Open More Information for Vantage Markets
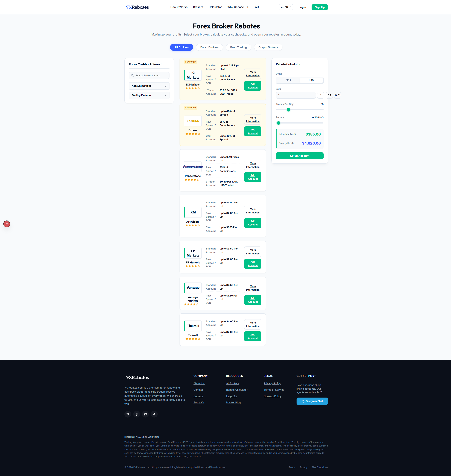This screenshot has height=476, width=451. (x=253, y=288)
